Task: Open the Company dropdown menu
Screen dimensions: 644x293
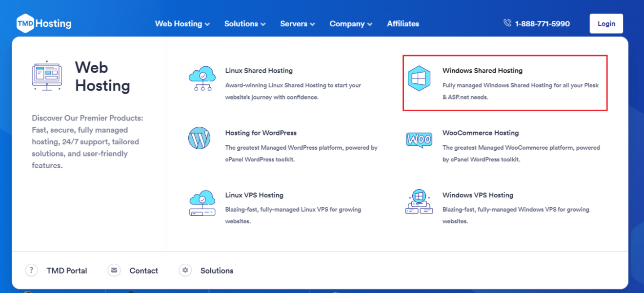Action: [x=350, y=23]
